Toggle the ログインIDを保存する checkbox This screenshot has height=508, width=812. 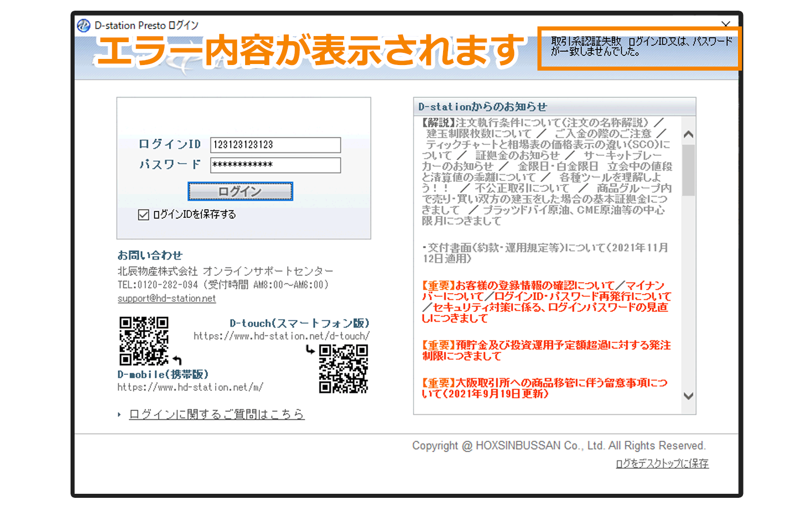(144, 215)
